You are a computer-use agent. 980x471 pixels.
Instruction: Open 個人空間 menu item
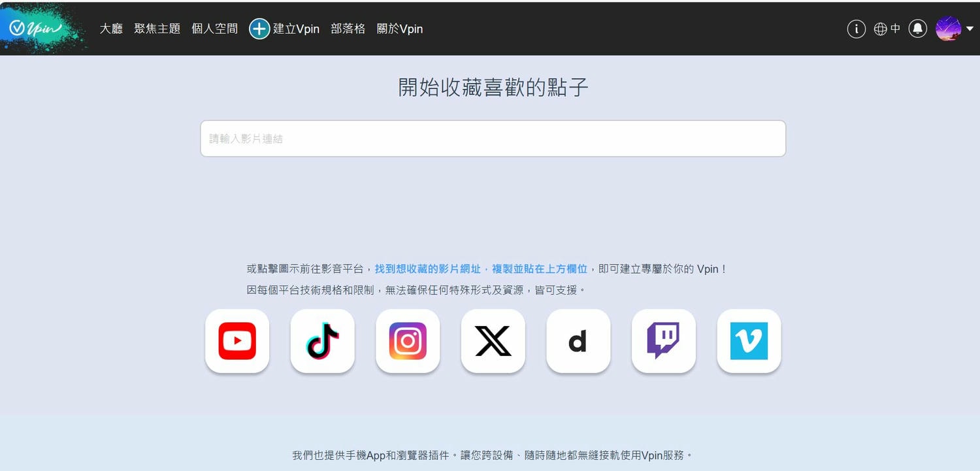(215, 29)
